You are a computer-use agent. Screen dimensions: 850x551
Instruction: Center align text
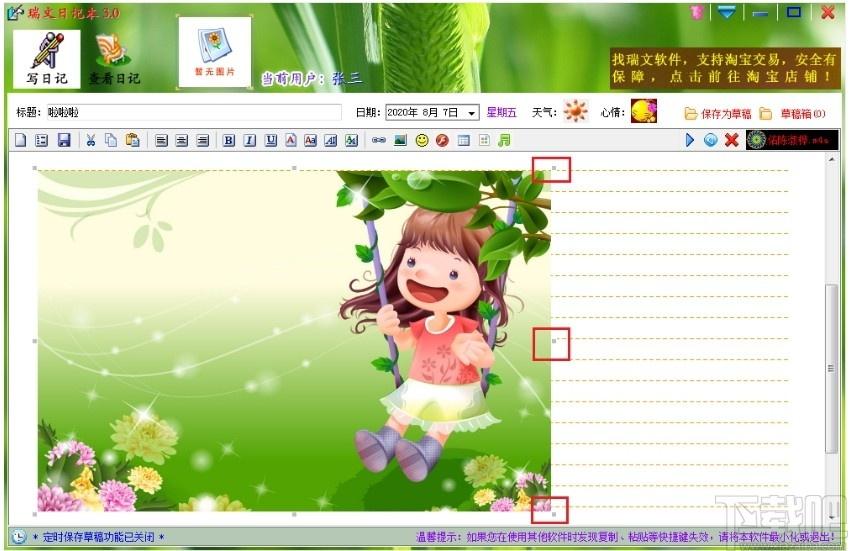pos(182,140)
